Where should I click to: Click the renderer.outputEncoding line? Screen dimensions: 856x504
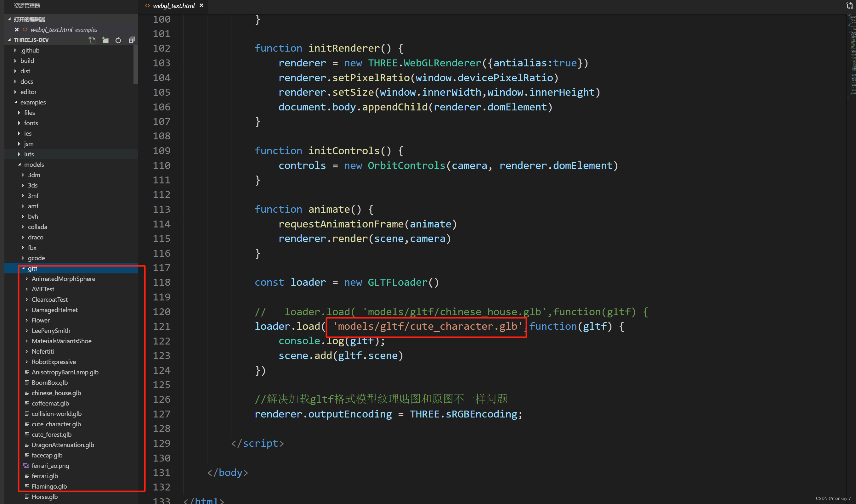point(388,414)
